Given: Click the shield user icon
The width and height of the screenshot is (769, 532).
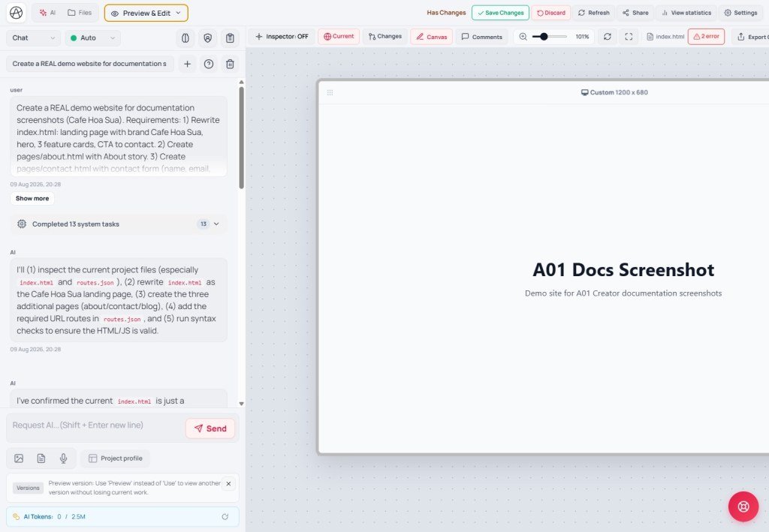Looking at the screenshot, I should coord(208,38).
